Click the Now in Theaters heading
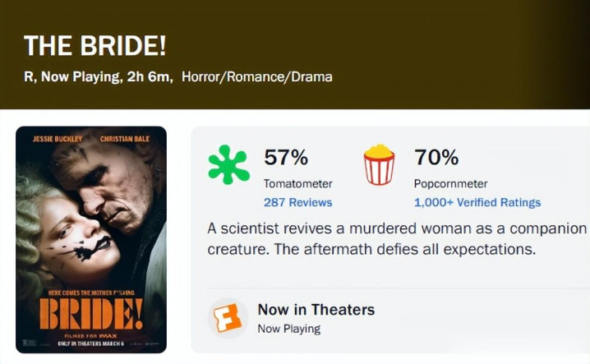 pyautogui.click(x=316, y=310)
